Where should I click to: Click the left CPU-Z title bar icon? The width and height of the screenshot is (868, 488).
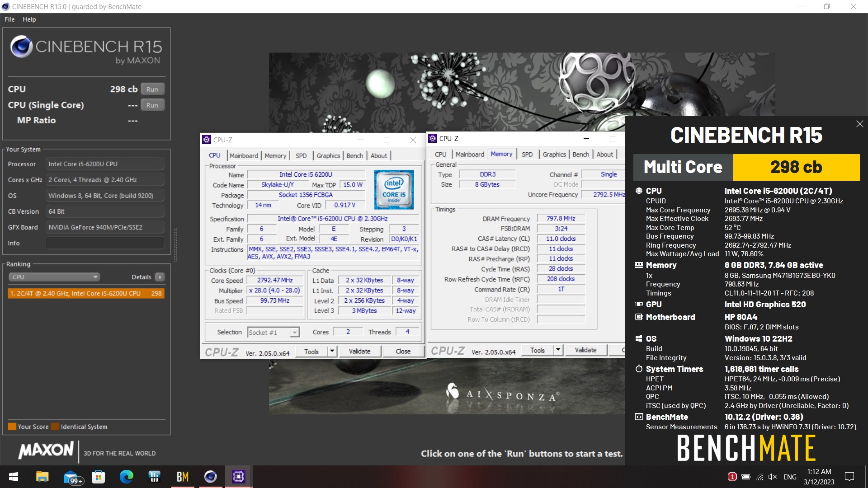click(x=207, y=140)
